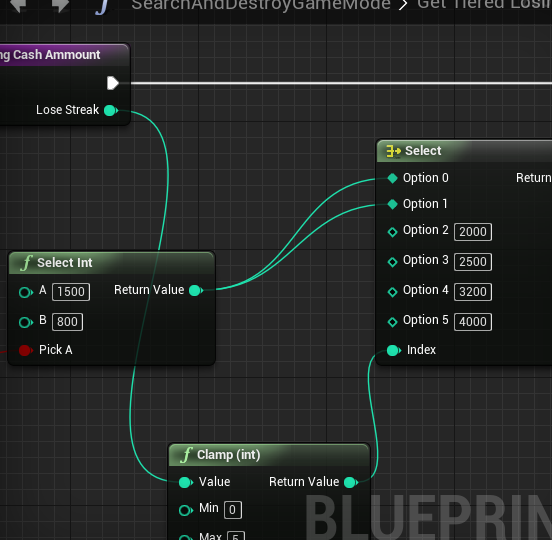This screenshot has width=552, height=540.
Task: Click the Clamp Min input pin
Action: pos(186,510)
